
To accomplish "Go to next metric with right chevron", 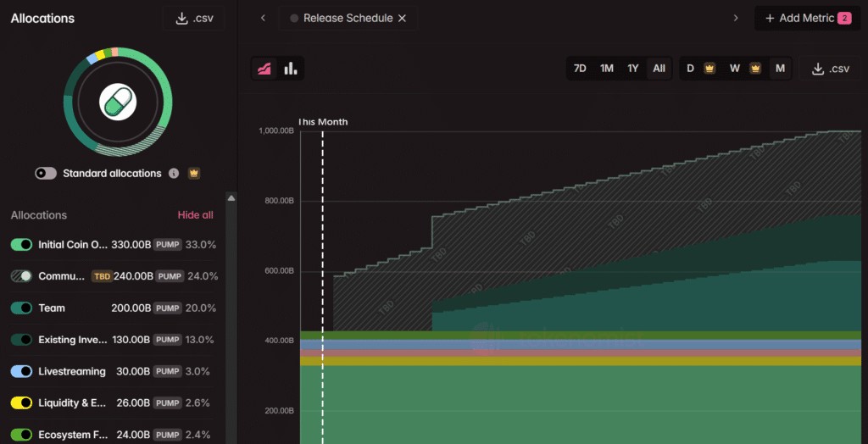I will pyautogui.click(x=736, y=19).
